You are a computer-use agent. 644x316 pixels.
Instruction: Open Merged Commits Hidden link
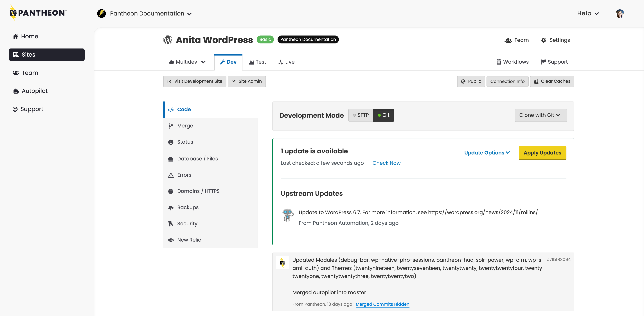point(382,304)
